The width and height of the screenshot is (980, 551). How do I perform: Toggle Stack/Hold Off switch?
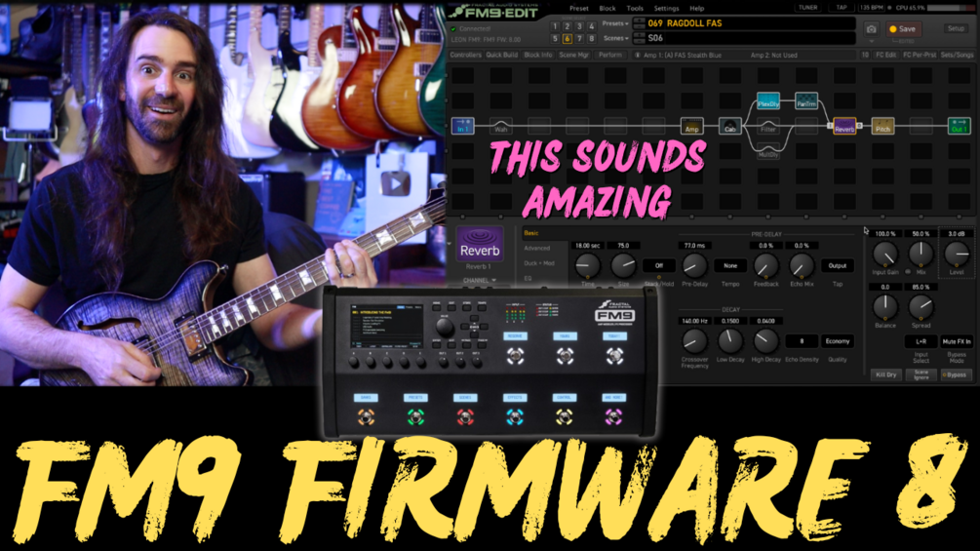[x=659, y=265]
